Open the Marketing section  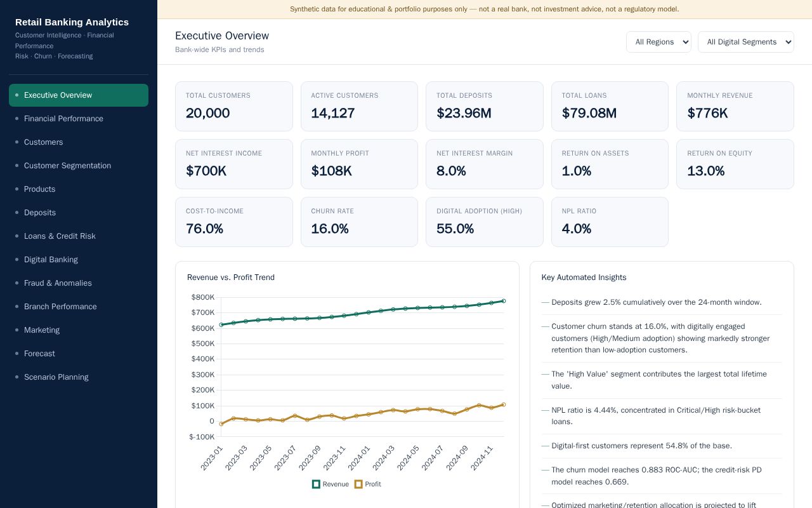79,330
